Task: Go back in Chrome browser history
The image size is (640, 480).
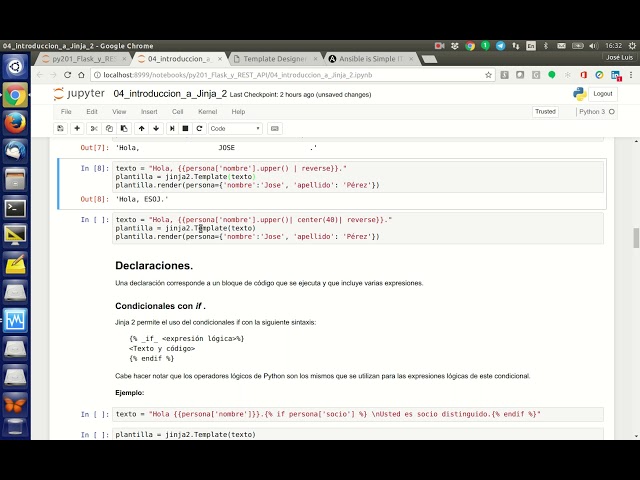Action: tap(40, 75)
